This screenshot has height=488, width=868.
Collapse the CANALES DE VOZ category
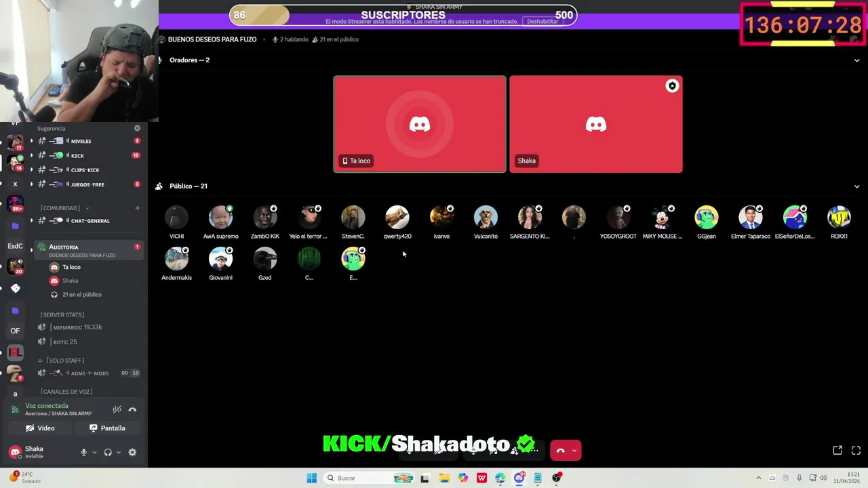pos(66,392)
